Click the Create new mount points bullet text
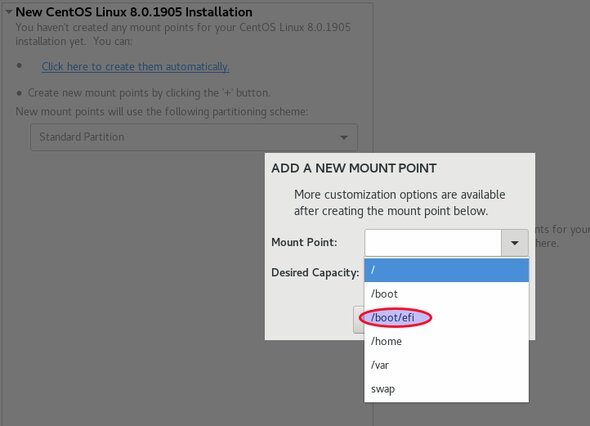 point(149,93)
